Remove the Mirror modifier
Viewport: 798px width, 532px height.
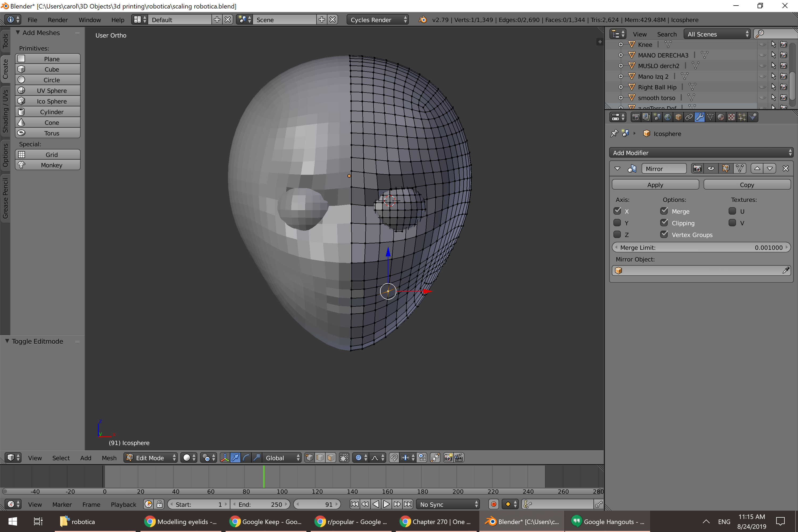pos(785,169)
